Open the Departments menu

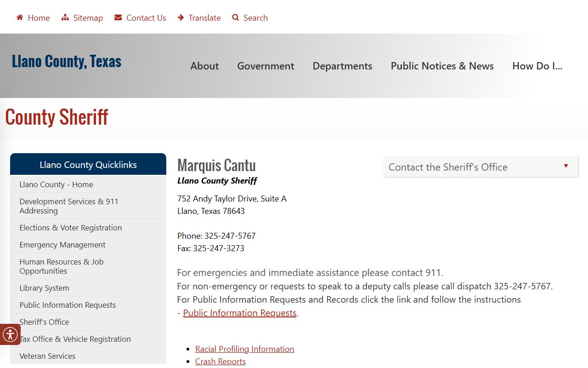click(342, 66)
